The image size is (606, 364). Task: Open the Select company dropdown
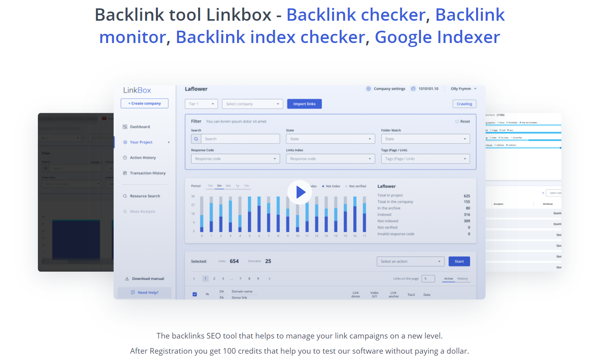point(252,104)
